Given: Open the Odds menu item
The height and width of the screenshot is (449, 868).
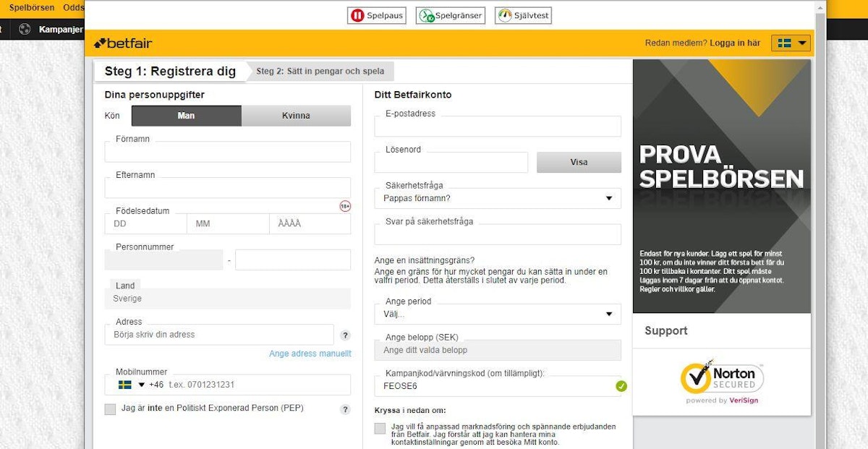Looking at the screenshot, I should tap(73, 8).
